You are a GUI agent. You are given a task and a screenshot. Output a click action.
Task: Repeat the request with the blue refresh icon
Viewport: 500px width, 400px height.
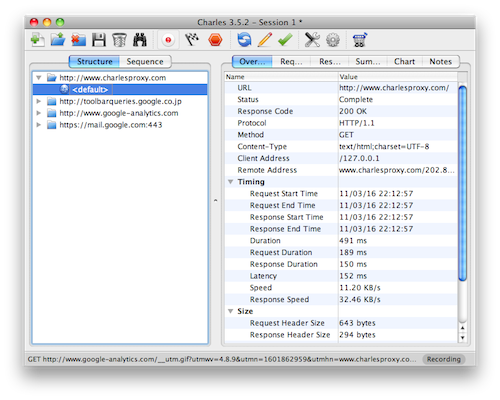coord(244,40)
